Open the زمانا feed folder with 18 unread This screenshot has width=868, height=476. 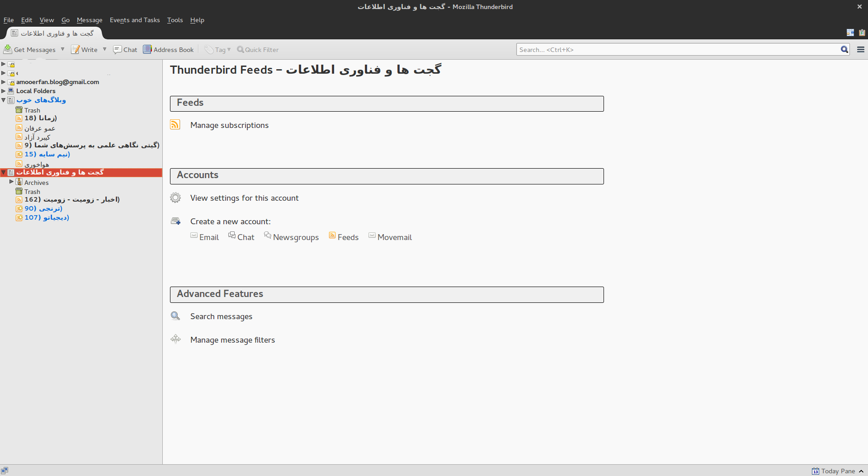pos(41,118)
